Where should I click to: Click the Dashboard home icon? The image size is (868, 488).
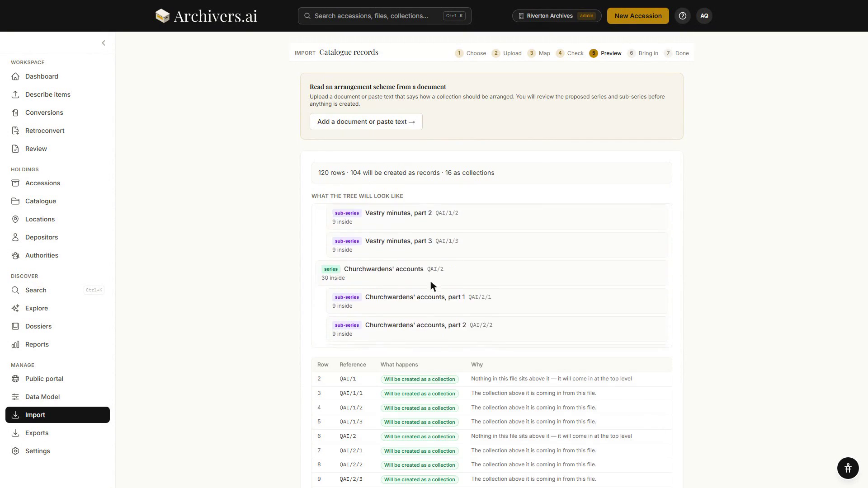pos(15,76)
